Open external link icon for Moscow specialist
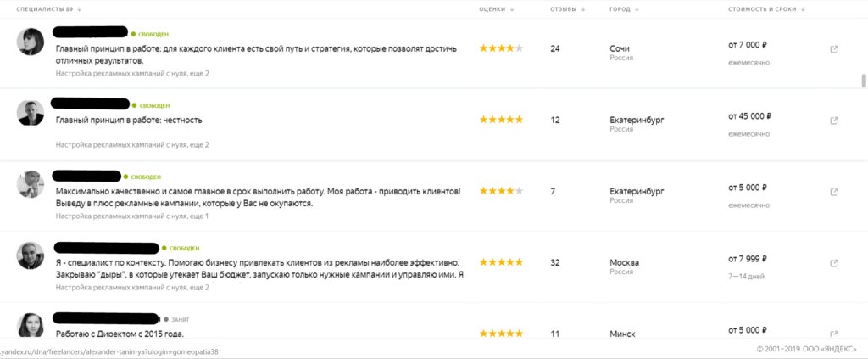Viewport: 868px width, 359px height. pyautogui.click(x=834, y=262)
